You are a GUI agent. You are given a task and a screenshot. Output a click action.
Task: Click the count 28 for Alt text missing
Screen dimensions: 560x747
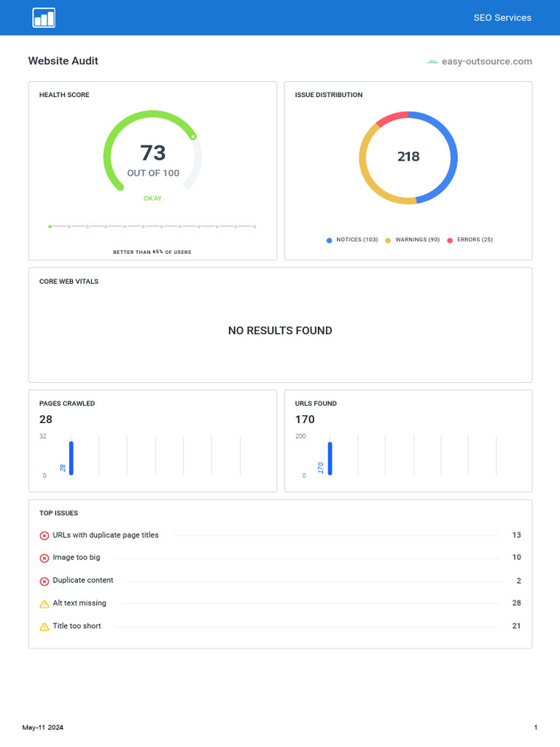click(x=517, y=603)
